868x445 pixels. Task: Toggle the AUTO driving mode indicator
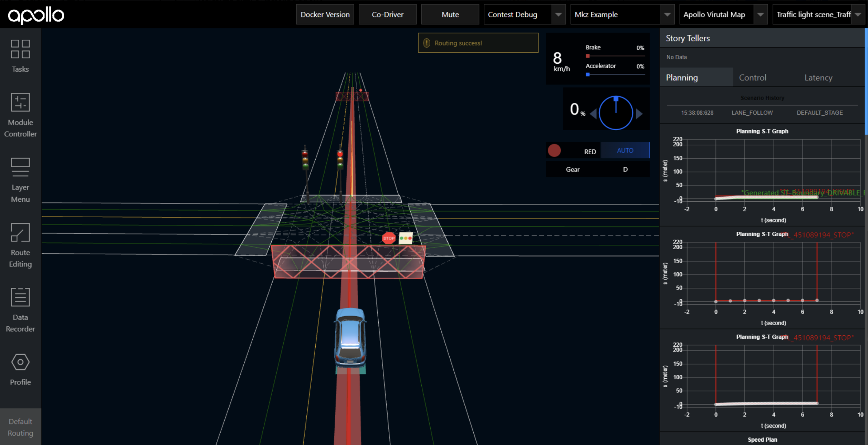pos(625,151)
